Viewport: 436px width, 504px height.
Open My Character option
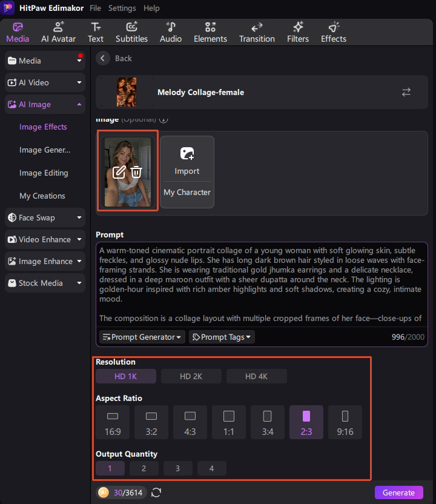(x=187, y=192)
